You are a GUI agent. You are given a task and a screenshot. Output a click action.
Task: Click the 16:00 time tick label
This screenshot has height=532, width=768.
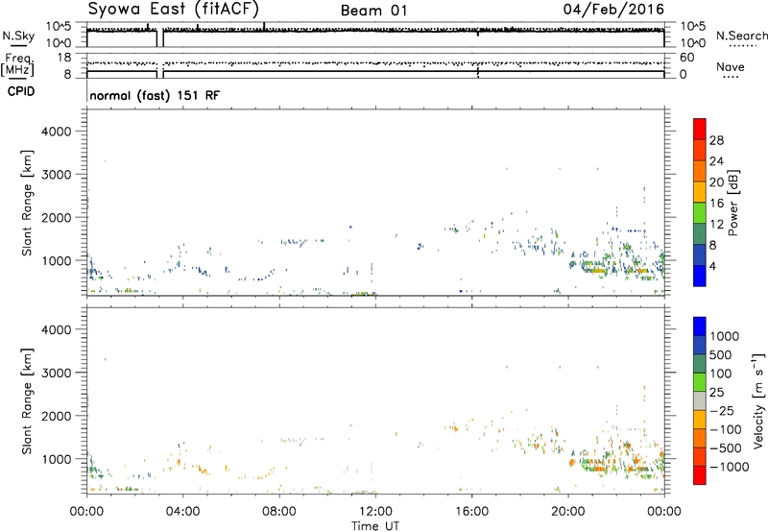tap(471, 512)
